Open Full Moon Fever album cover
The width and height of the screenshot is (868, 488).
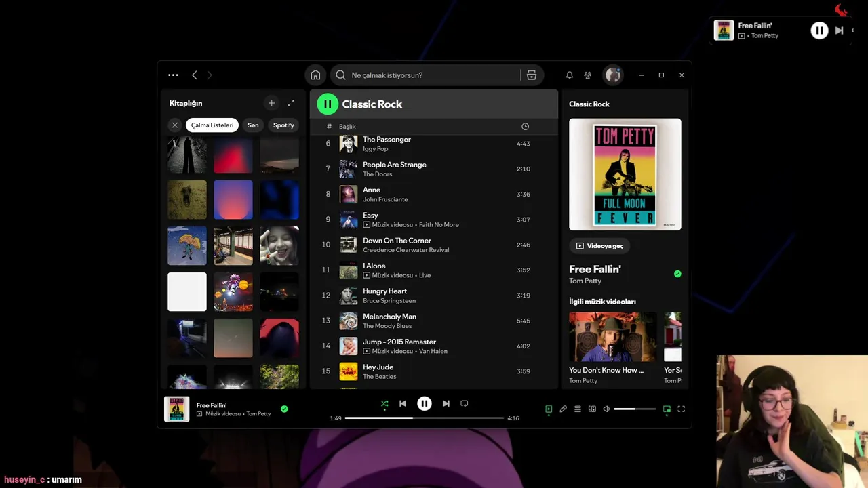(625, 174)
